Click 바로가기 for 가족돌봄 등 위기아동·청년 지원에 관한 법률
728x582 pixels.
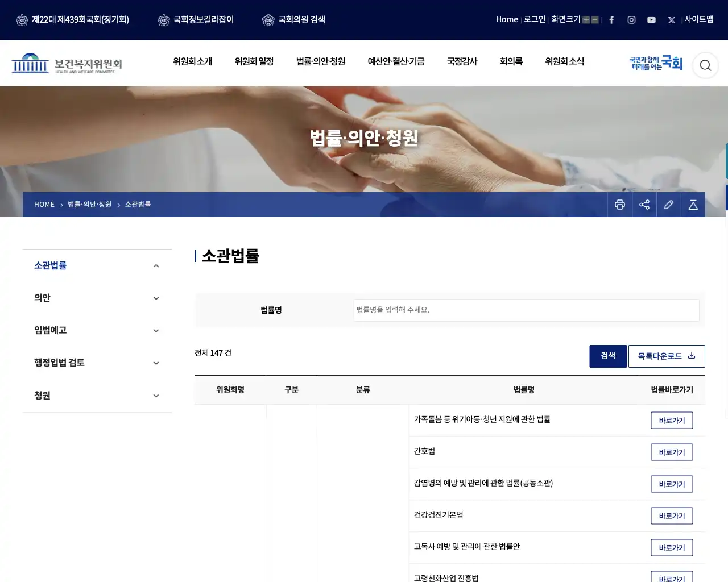click(x=672, y=421)
